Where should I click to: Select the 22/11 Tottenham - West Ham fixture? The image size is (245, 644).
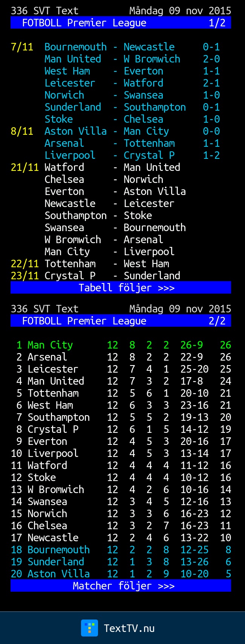90,263
